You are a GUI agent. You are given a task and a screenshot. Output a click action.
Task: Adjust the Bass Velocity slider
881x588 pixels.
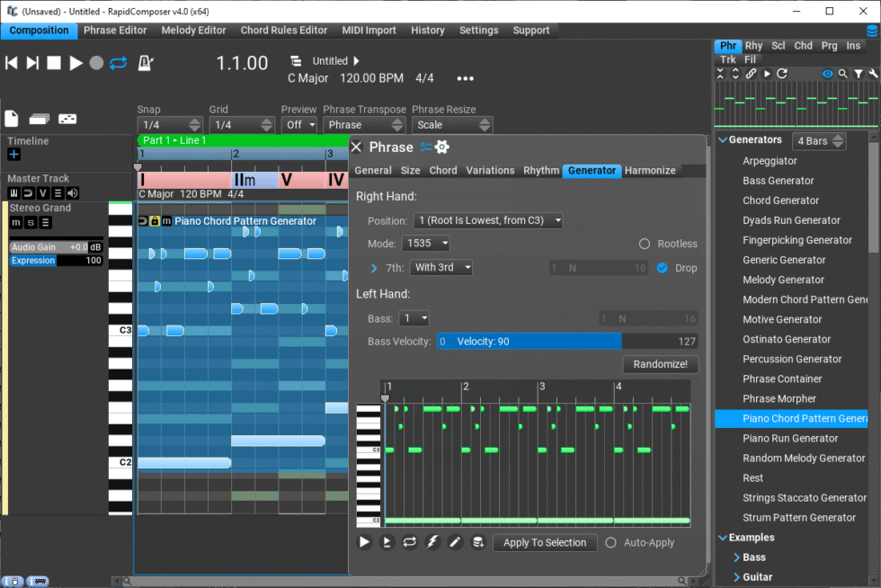tap(529, 342)
